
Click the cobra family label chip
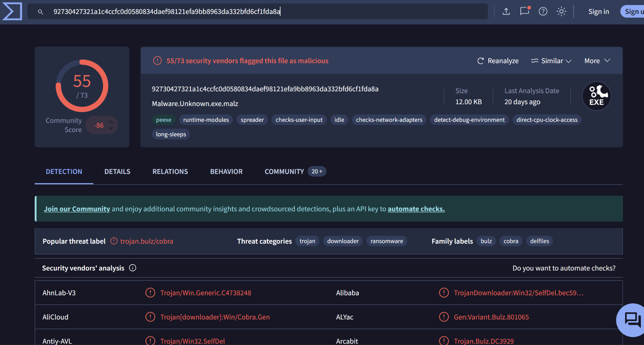(x=511, y=241)
